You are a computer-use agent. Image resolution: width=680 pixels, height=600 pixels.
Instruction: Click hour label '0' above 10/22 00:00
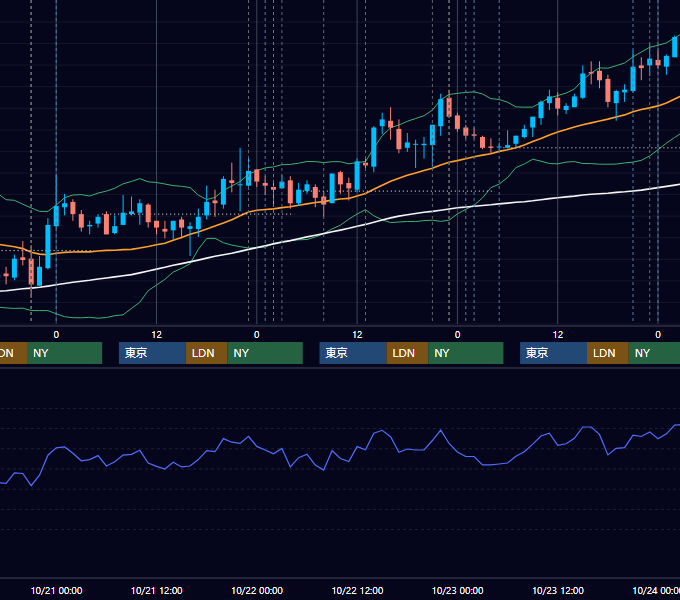coord(257,335)
